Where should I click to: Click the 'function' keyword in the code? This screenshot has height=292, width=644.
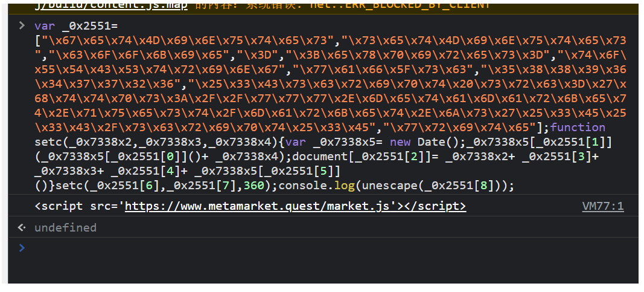click(578, 127)
